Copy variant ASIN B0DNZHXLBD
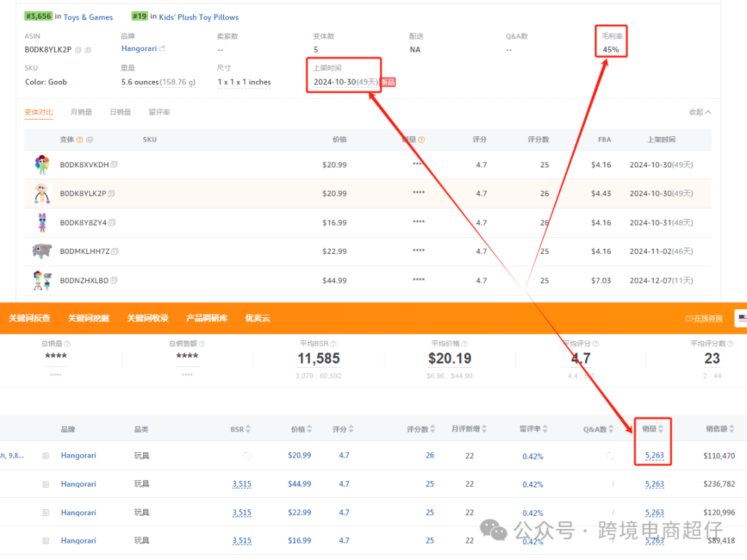Viewport: 747px width, 560px height. [114, 281]
